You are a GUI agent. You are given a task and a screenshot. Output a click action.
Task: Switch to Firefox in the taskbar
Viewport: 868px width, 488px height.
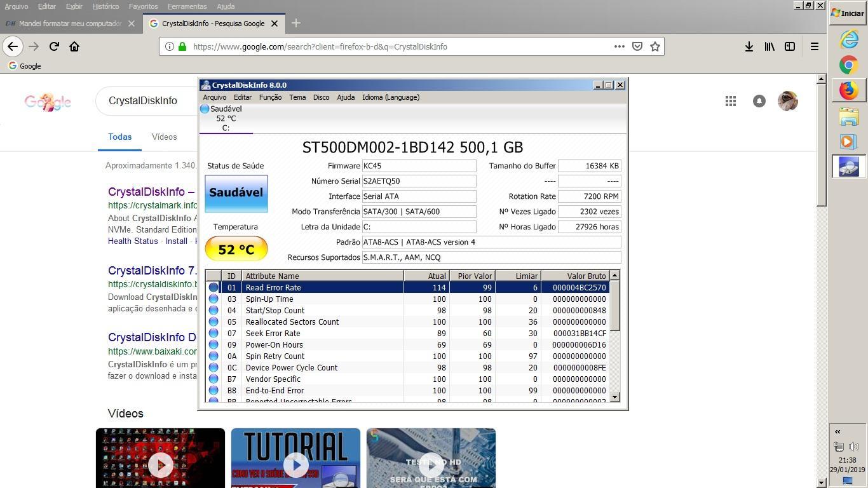point(849,90)
